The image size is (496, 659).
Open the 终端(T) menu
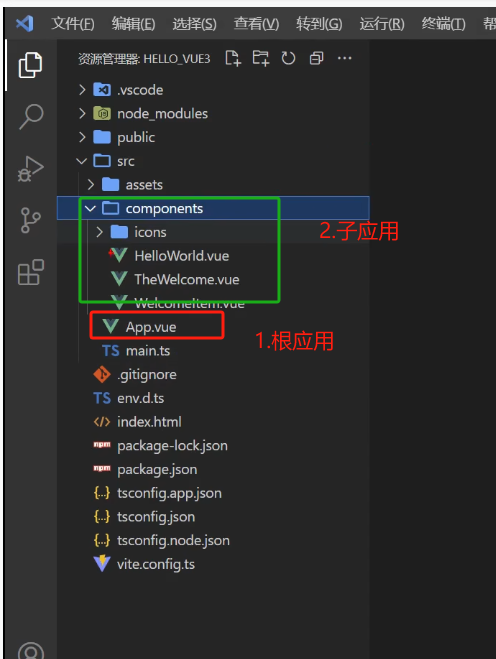[x=443, y=24]
